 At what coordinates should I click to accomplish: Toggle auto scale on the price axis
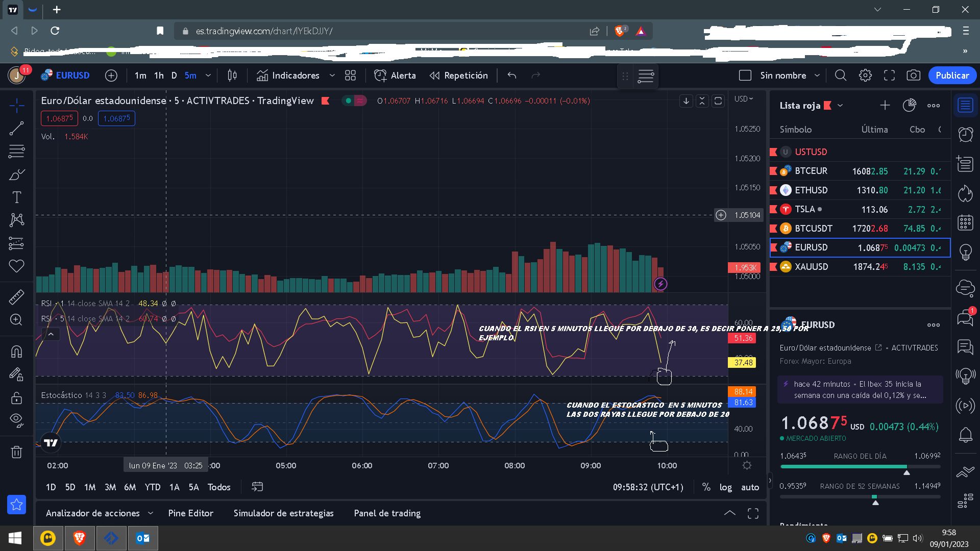click(750, 487)
